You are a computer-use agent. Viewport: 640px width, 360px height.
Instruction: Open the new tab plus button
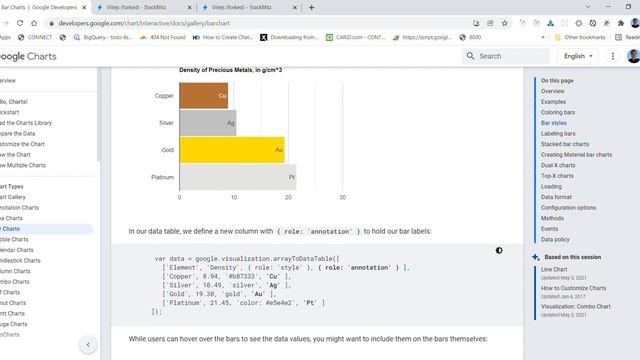311,7
